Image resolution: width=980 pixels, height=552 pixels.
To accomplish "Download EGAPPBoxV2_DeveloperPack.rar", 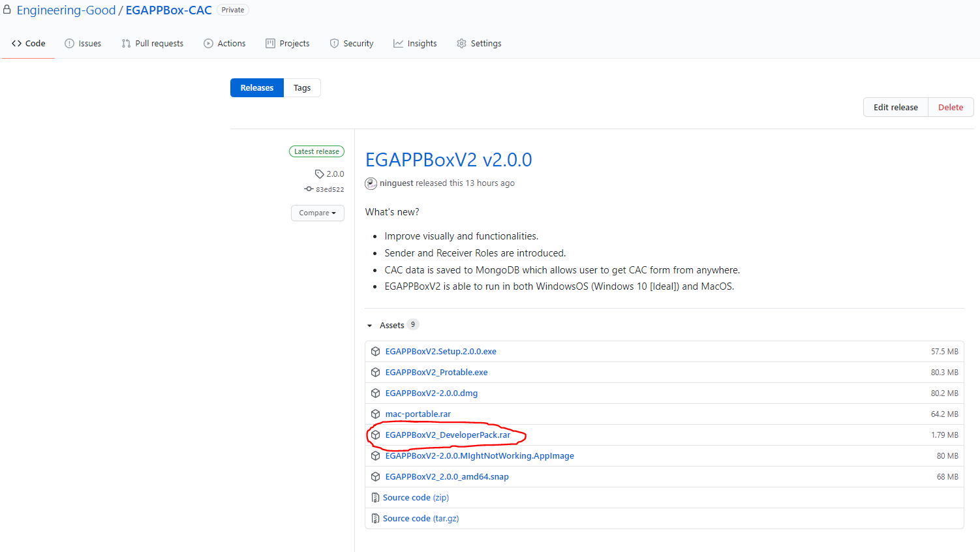I will pos(448,435).
